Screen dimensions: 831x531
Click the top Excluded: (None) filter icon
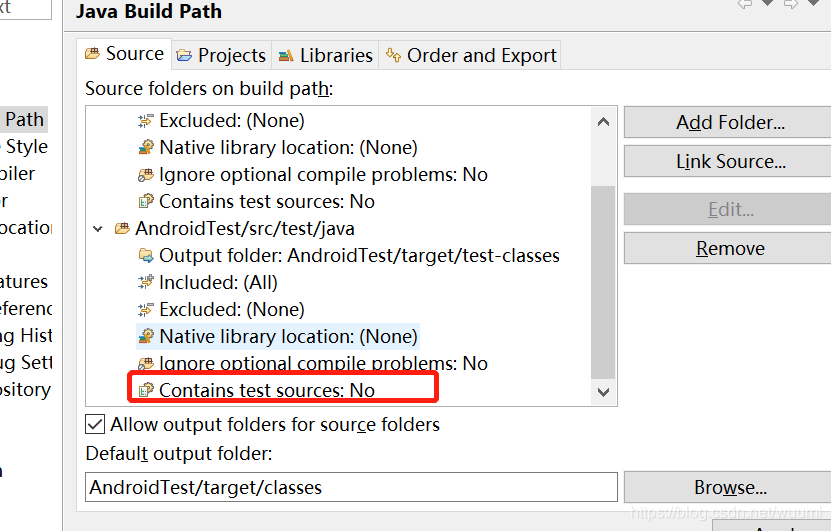[x=146, y=121]
